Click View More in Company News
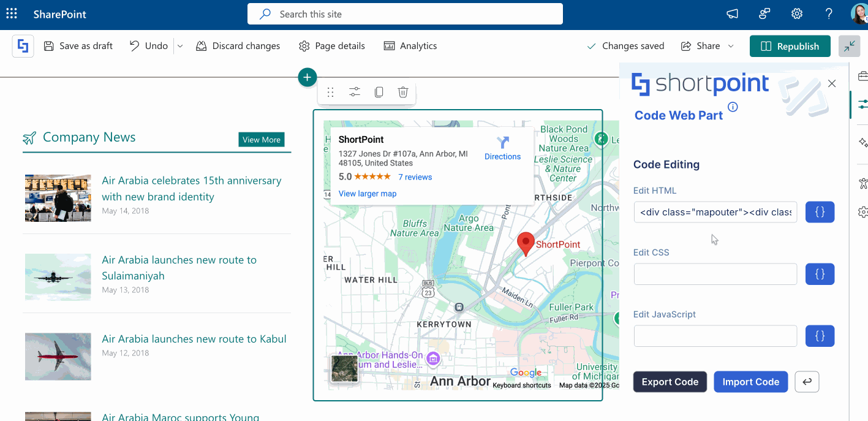This screenshot has height=421, width=868. tap(262, 140)
